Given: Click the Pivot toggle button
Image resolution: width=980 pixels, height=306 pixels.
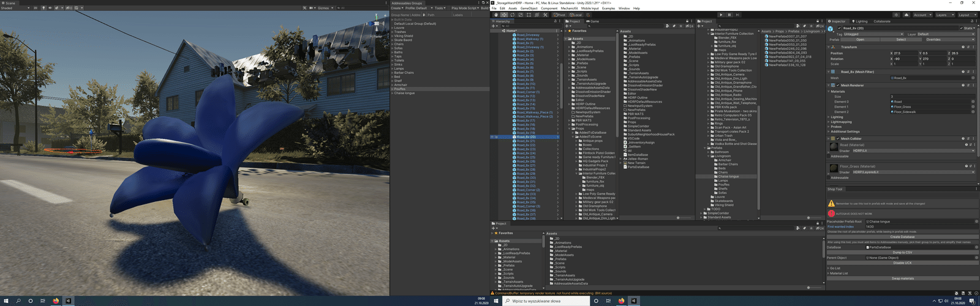Looking at the screenshot, I should 560,15.
